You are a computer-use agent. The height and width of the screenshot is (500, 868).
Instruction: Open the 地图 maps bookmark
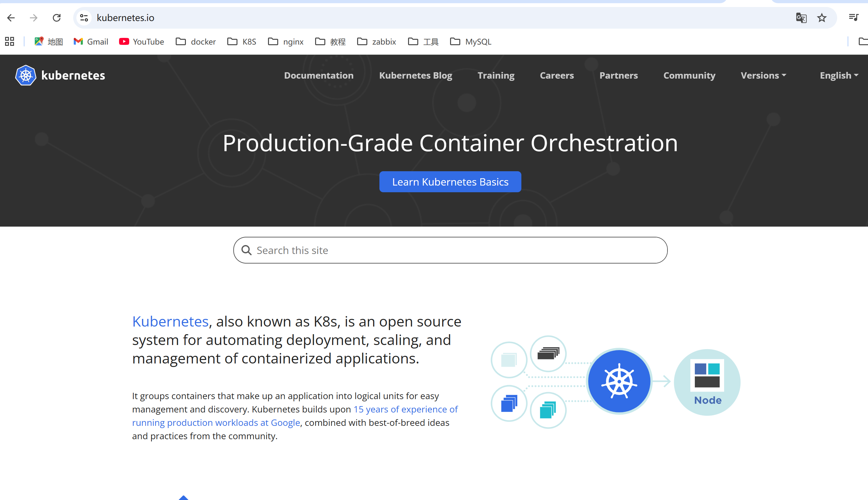click(48, 42)
